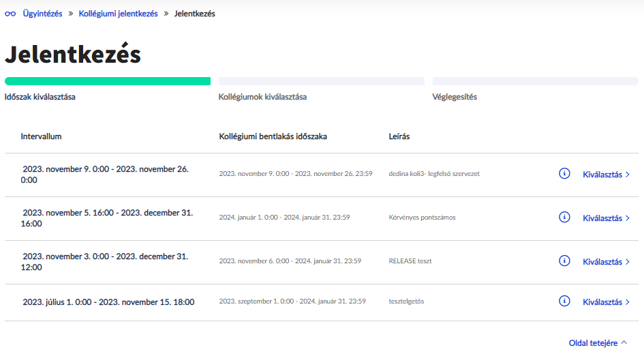Click the 2023. július 1. interval text

[108, 302]
